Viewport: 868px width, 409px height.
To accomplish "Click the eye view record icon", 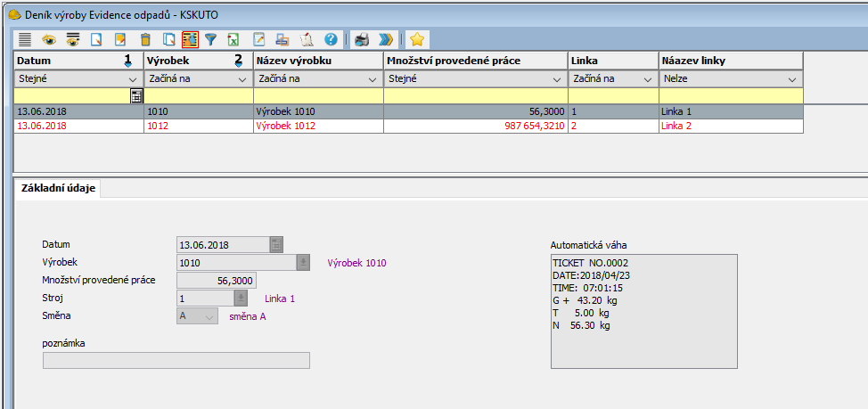I will click(49, 39).
